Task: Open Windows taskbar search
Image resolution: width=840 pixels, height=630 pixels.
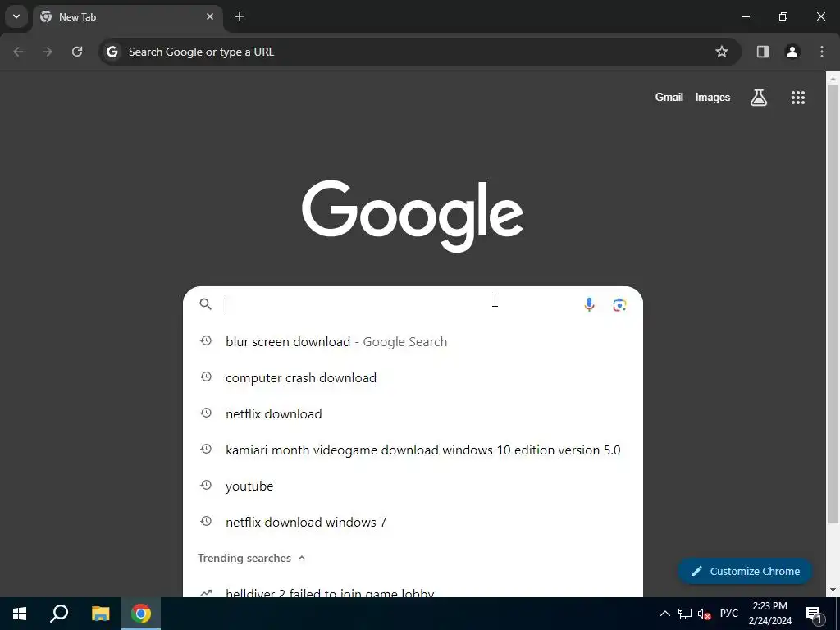Action: (59, 614)
